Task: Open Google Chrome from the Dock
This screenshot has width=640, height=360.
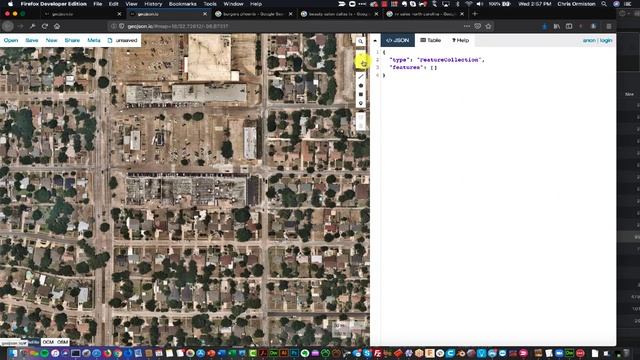Action: click(x=118, y=353)
